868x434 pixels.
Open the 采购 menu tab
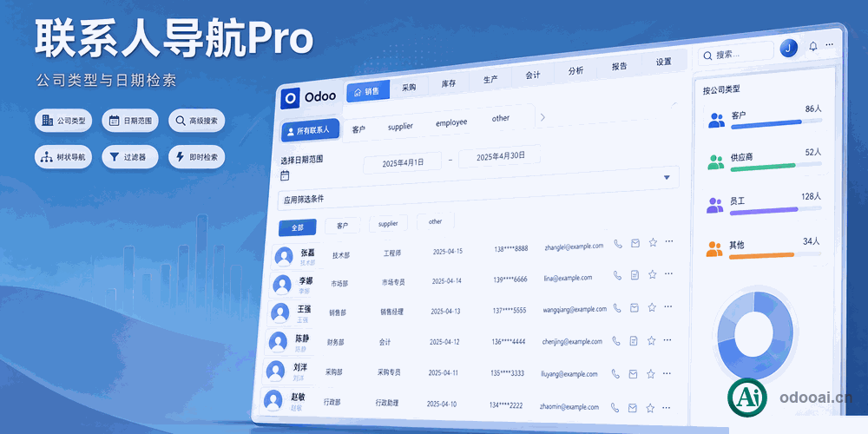coord(409,88)
